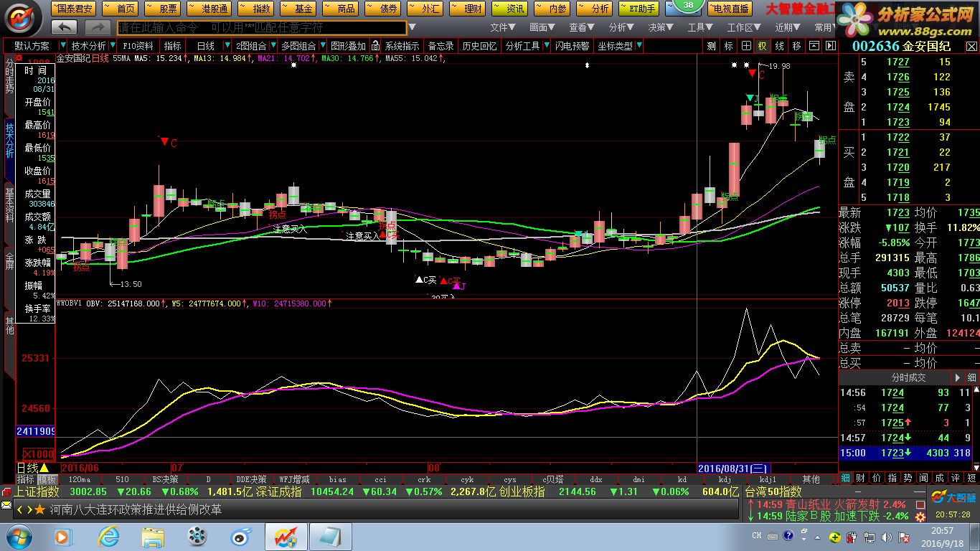The width and height of the screenshot is (980, 551).
Task: Click the 细 detail button by 分时成交
Action: (971, 377)
